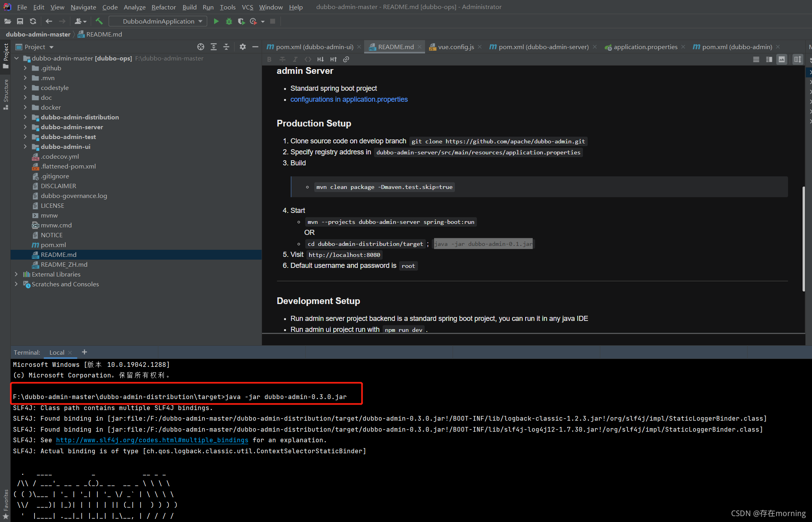
Task: Insert link via markdown link icon
Action: pyautogui.click(x=346, y=59)
